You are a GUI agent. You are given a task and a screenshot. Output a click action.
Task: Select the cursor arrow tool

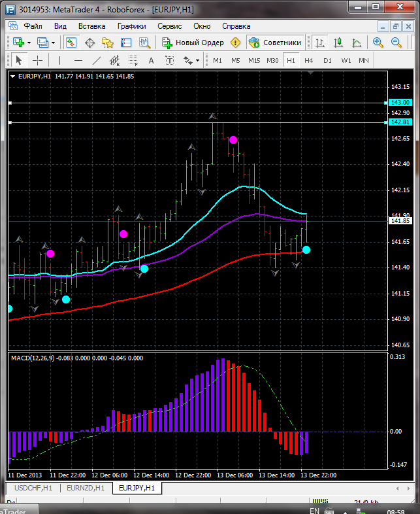(19, 60)
